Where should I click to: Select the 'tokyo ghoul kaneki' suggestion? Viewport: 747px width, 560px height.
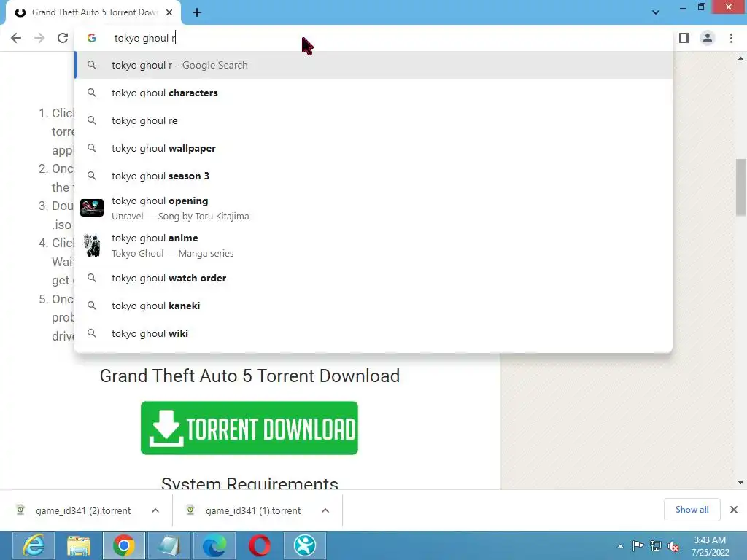[x=373, y=306]
